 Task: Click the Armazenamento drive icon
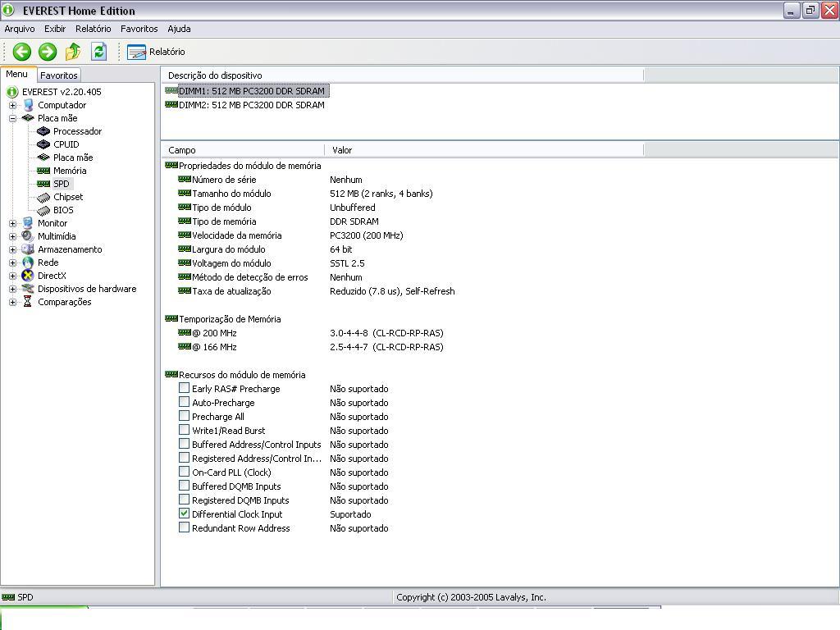coord(28,249)
